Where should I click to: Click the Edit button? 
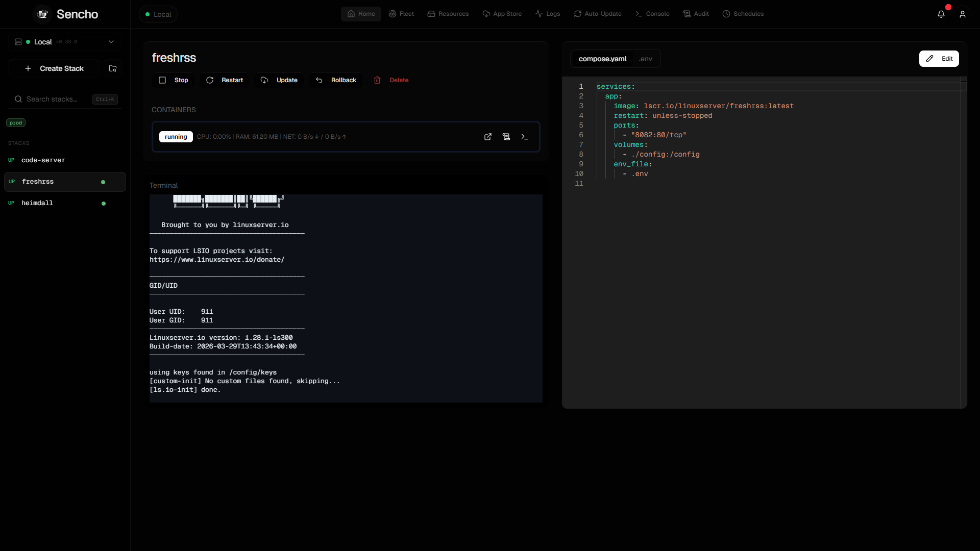click(939, 59)
